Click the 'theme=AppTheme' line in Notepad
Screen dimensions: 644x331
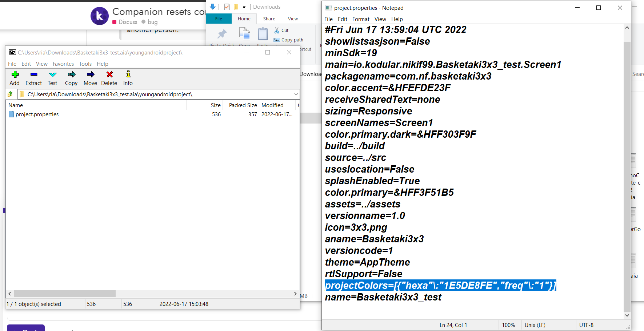pos(367,262)
